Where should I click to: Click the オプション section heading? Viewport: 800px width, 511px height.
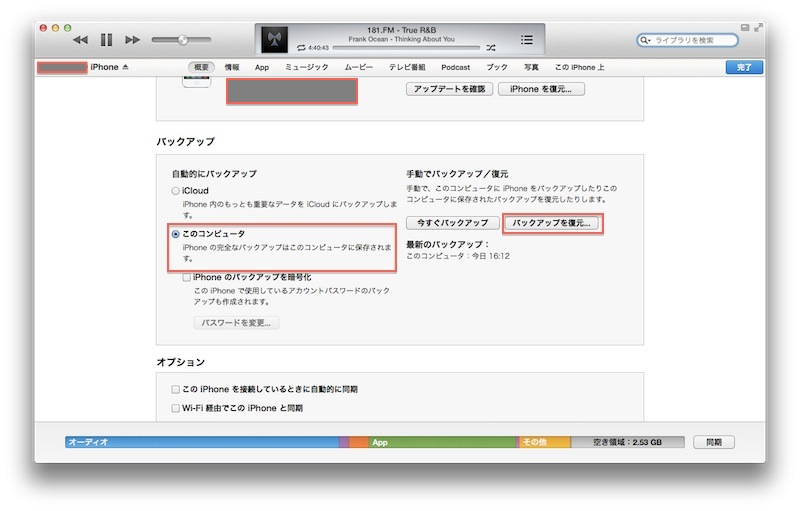[x=181, y=362]
